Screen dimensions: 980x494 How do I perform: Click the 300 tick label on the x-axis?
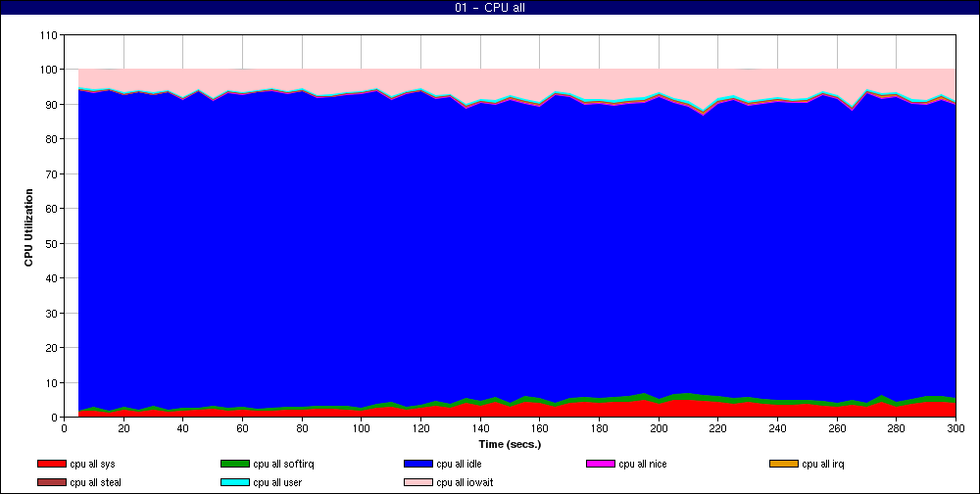(x=955, y=427)
